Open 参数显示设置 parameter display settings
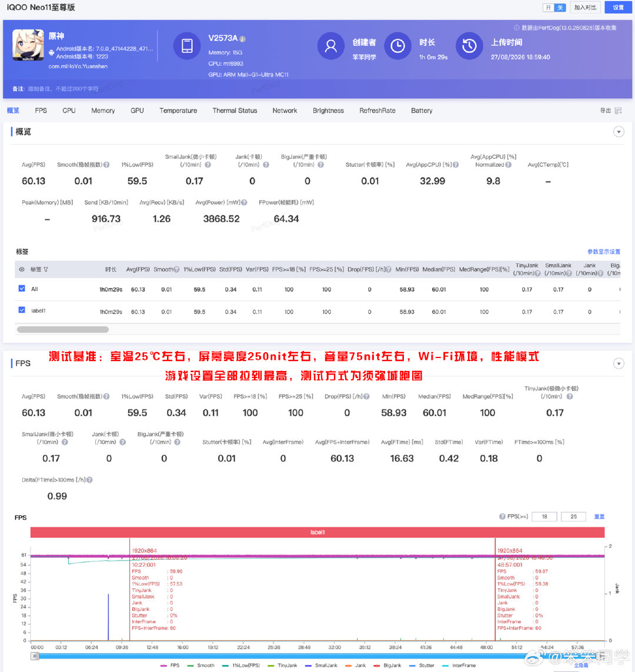Screen dimensions: 635x672 point(604,252)
